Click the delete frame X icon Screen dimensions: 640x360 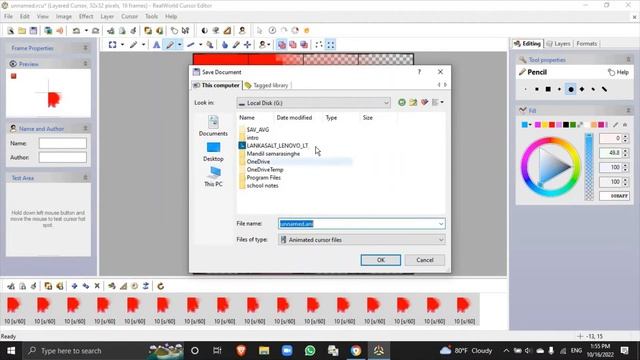pyautogui.click(x=97, y=286)
